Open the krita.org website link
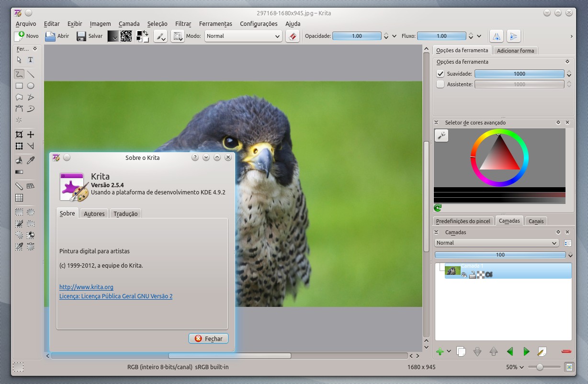This screenshot has height=384, width=588. coord(86,287)
